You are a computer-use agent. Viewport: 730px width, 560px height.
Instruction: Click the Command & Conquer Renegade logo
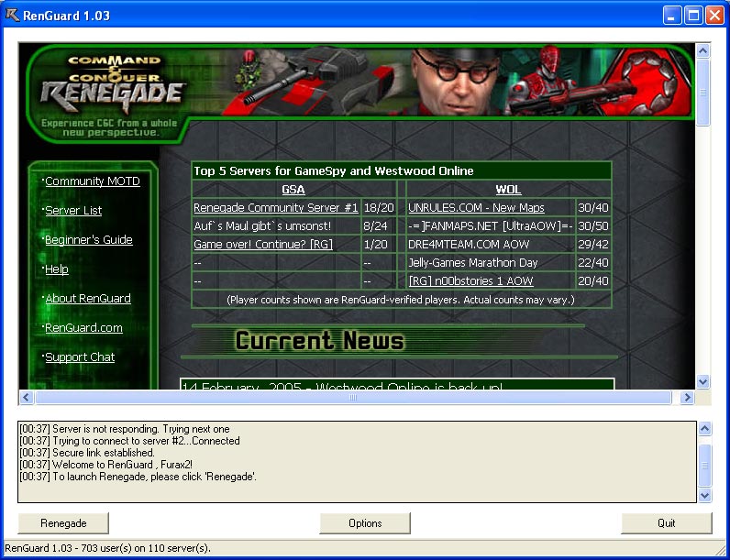point(113,86)
